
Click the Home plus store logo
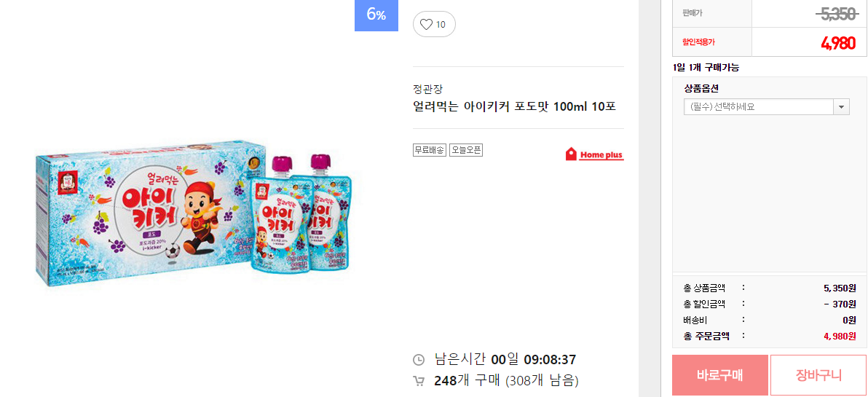click(x=594, y=154)
